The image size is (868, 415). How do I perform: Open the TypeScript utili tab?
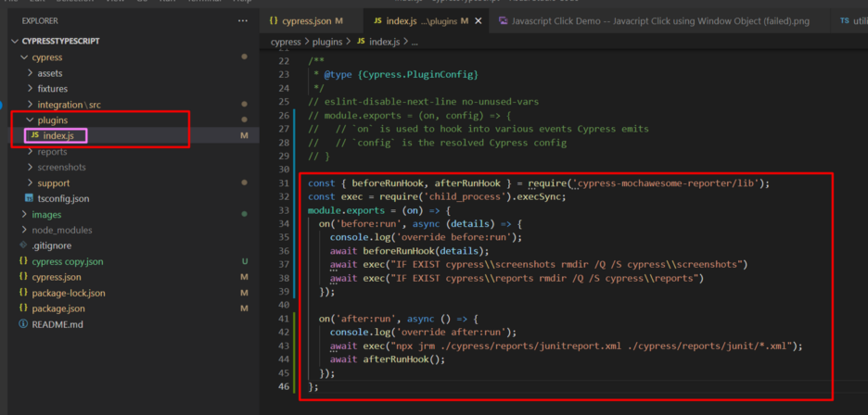tap(852, 20)
